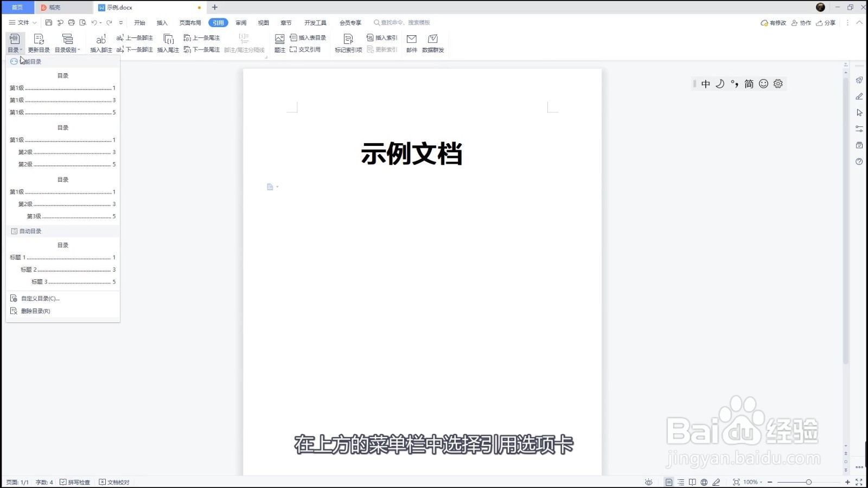Click the Save icon in quick toolbar
868x488 pixels.
pos(49,23)
